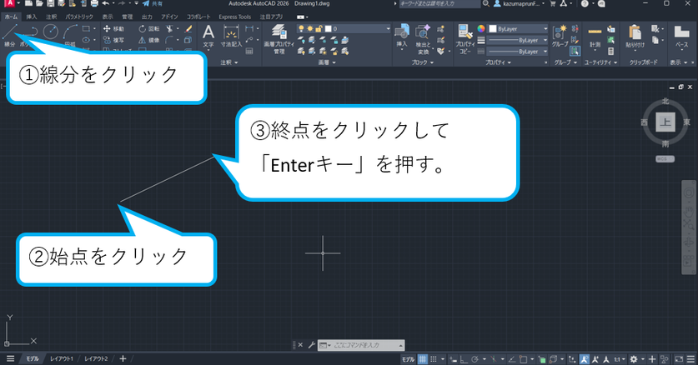698x365 pixels.
Task: Open the Express Tools ribbon tab
Action: [235, 17]
